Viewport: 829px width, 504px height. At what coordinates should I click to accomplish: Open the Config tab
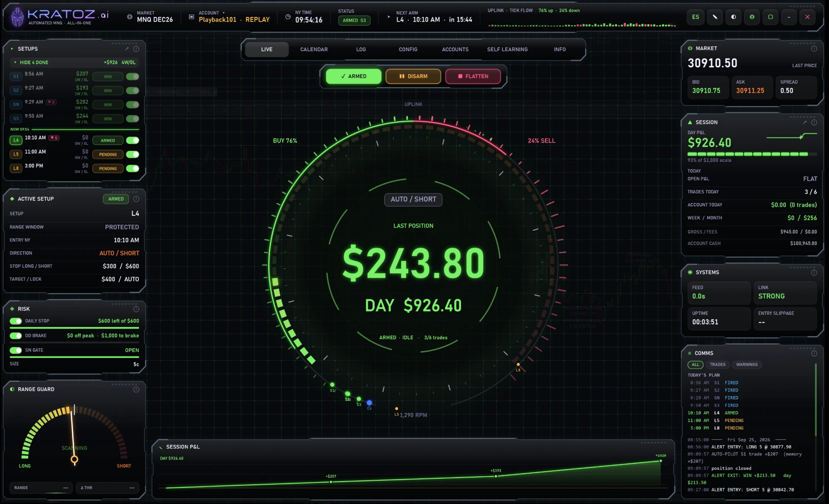point(408,49)
